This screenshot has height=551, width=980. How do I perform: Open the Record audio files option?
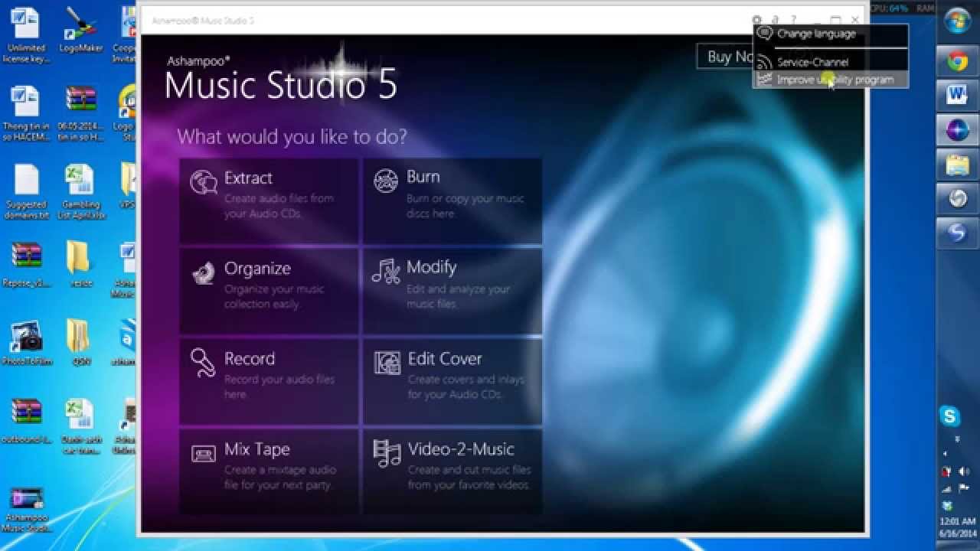pos(269,381)
